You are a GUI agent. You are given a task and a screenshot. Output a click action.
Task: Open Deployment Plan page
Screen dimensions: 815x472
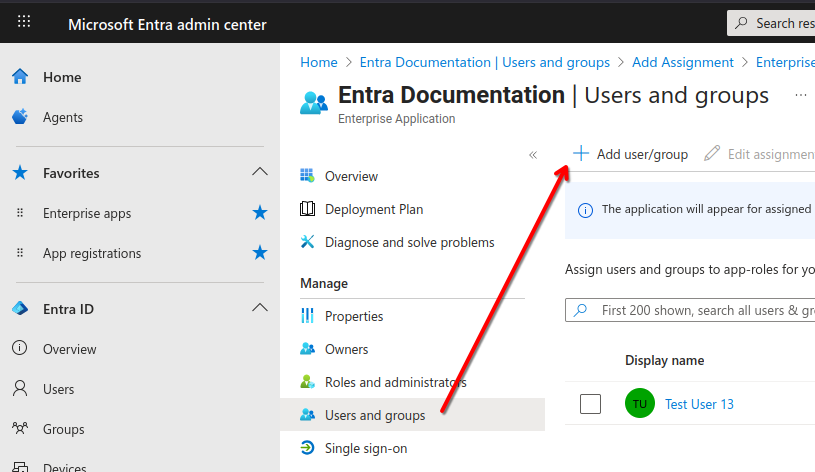[374, 209]
